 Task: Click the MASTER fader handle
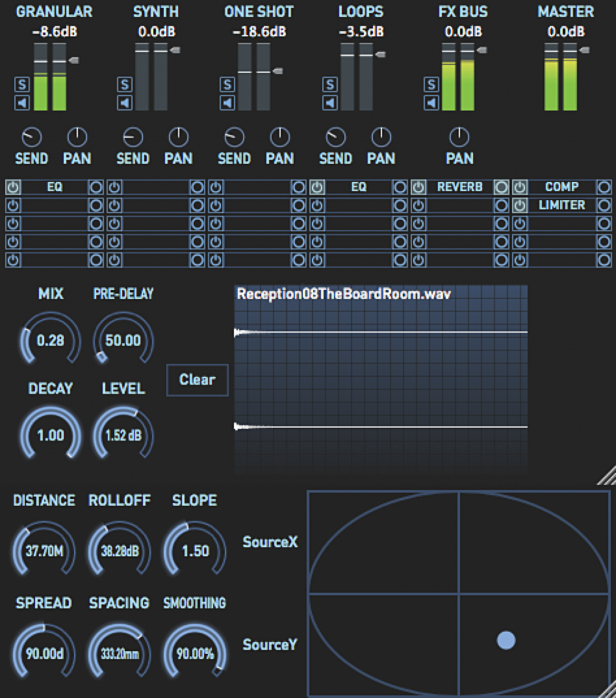point(584,50)
